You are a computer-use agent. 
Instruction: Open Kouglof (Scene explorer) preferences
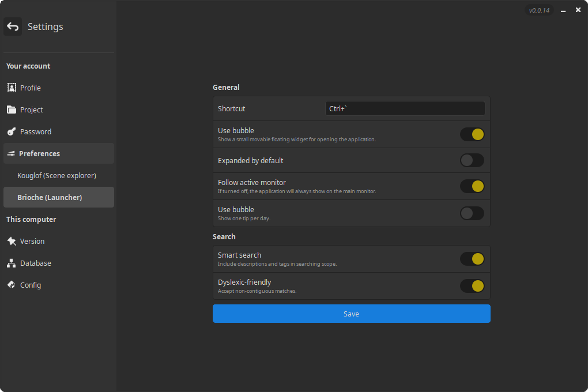(56, 175)
